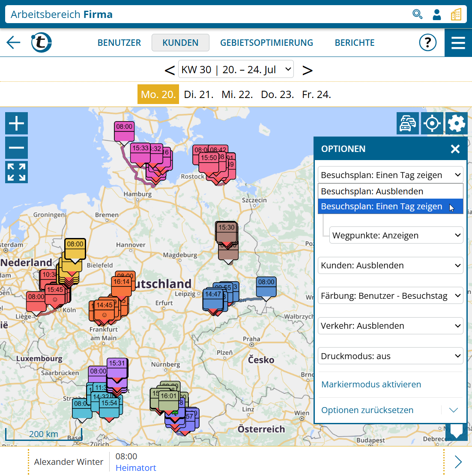Click the map settings gear icon
The image size is (472, 476).
coord(456,123)
